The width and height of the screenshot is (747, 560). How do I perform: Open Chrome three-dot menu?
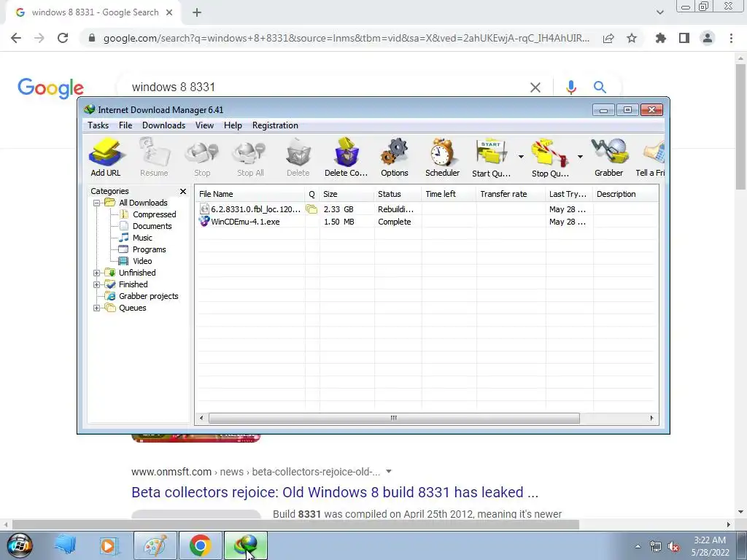coord(731,38)
